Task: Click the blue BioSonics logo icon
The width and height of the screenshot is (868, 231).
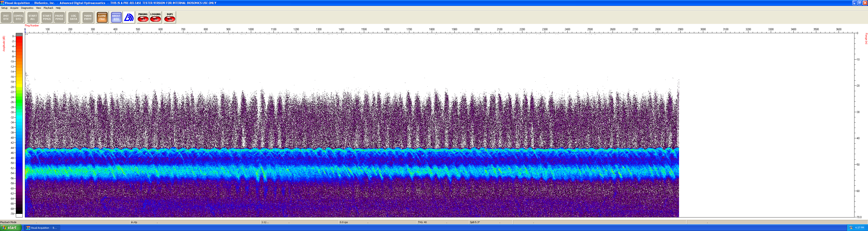Action: 129,18
